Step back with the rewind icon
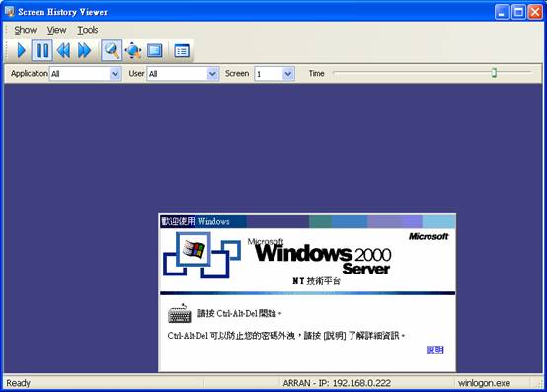This screenshot has height=392, width=547. tap(63, 51)
